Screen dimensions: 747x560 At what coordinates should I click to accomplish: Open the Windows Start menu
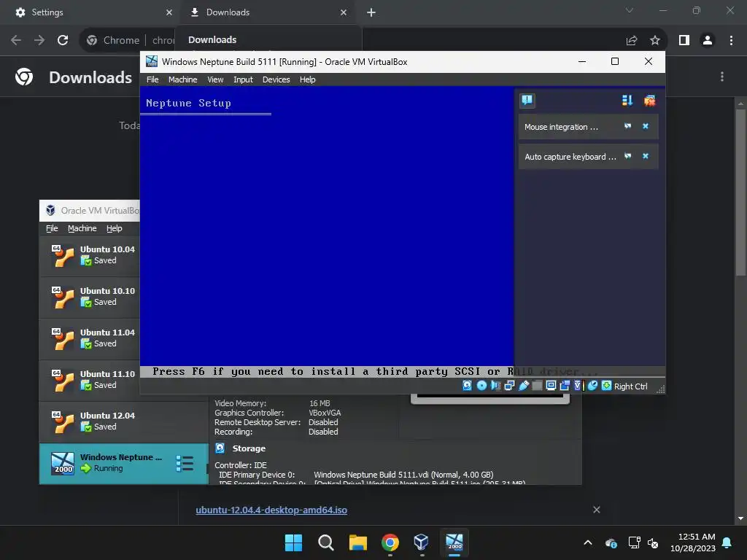coord(293,542)
